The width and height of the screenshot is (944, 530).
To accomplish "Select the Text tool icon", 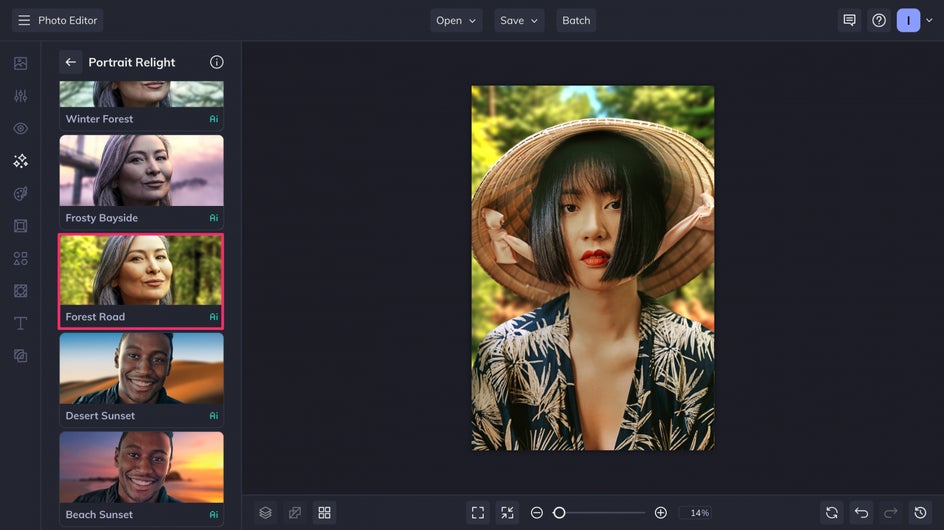I will 20,323.
